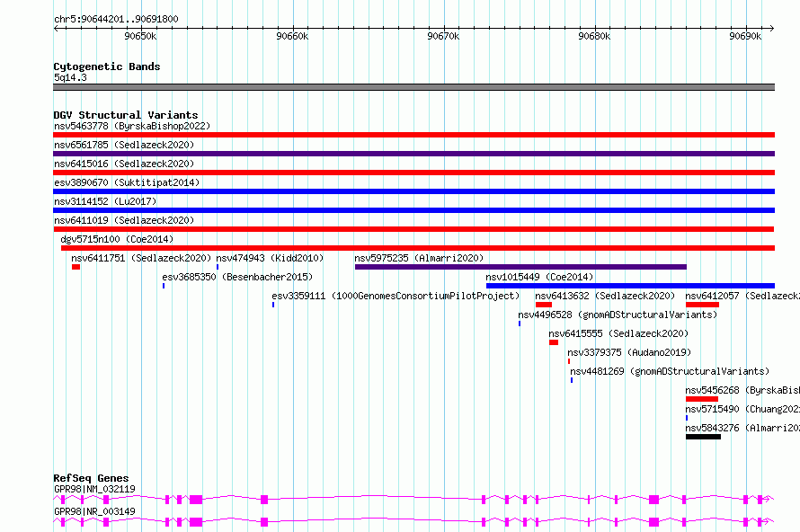Open the esv3685350 (Besenbacher2015) label
The image size is (800, 532).
237,277
